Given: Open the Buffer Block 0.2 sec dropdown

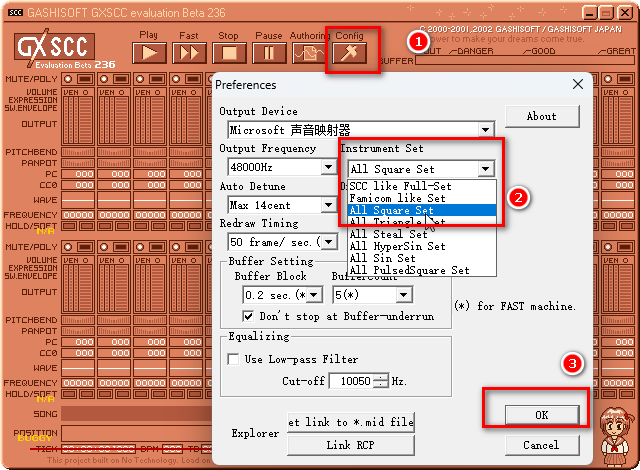Looking at the screenshot, I should click(314, 295).
